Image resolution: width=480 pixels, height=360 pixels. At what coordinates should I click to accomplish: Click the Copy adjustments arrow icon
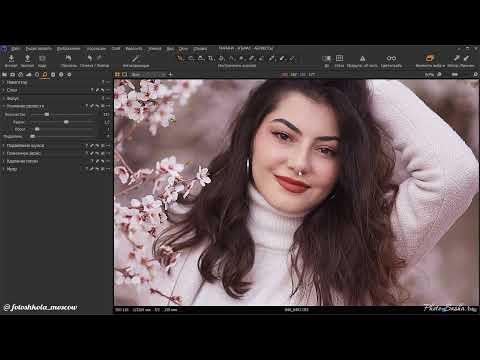pos(456,58)
